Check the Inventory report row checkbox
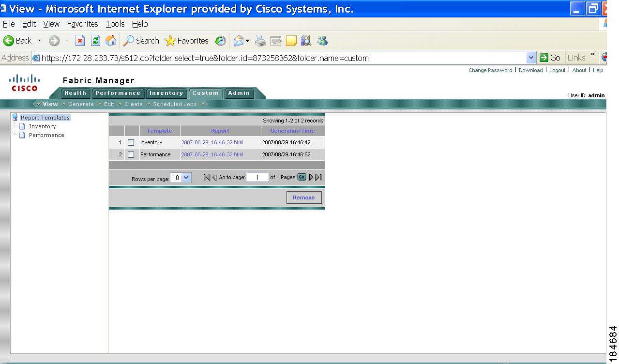 point(131,143)
